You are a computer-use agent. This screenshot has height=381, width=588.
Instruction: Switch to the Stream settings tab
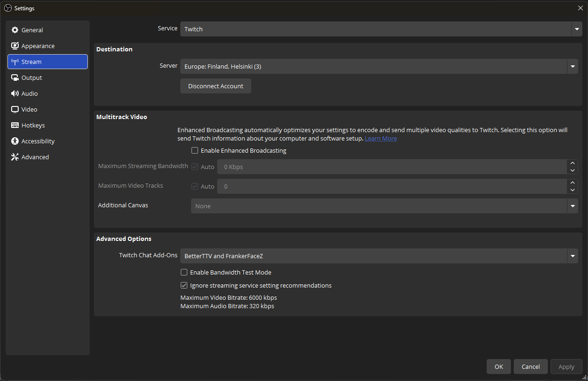(47, 62)
